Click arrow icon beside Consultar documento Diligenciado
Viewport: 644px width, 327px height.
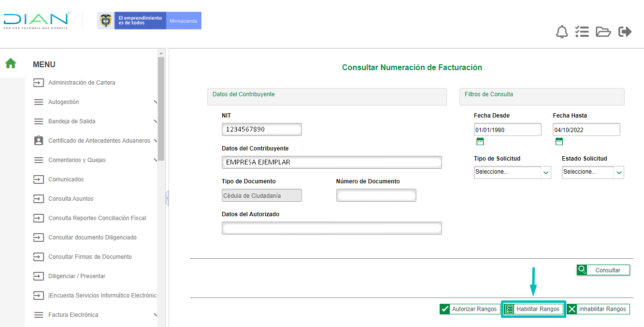click(39, 238)
